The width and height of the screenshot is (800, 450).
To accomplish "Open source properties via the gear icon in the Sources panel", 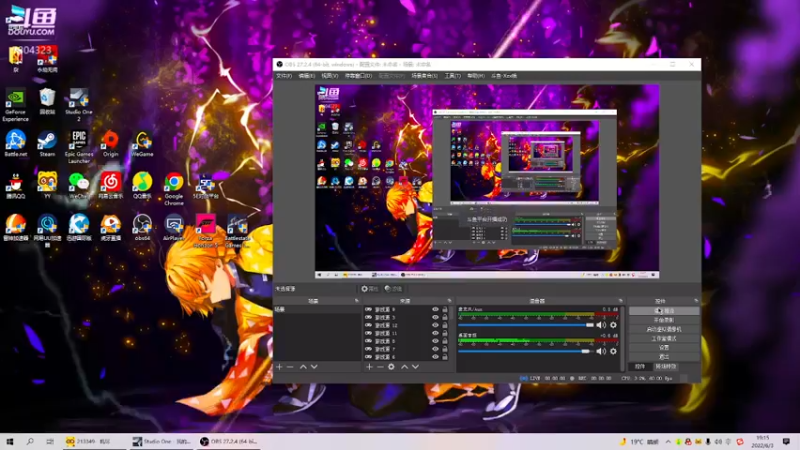I will coord(391,367).
